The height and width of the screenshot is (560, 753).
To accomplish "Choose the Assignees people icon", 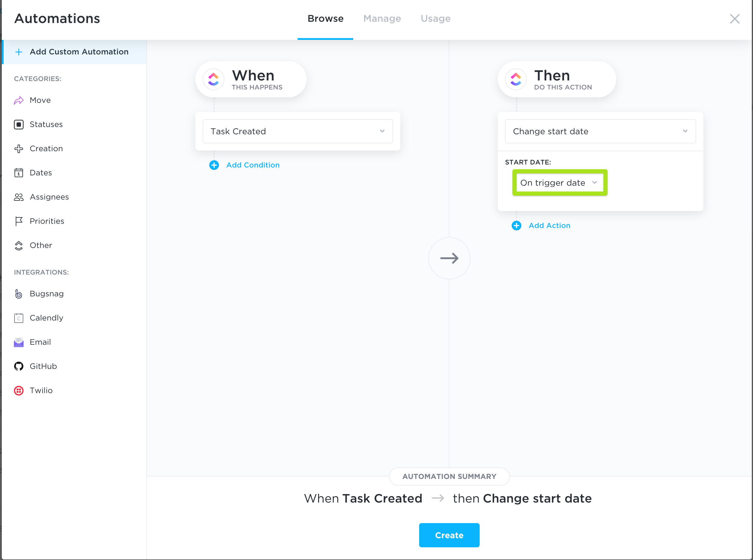I will pyautogui.click(x=19, y=197).
